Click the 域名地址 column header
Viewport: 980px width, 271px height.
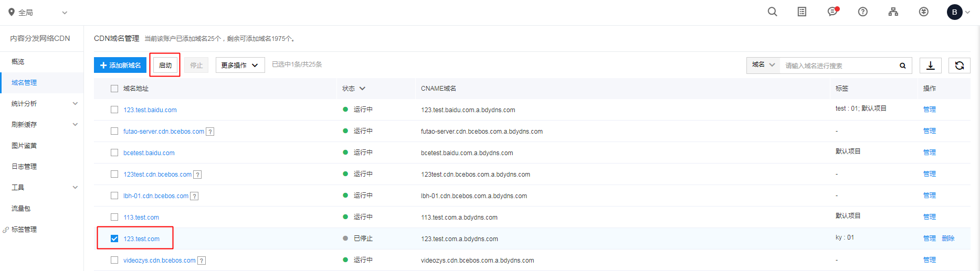click(x=136, y=89)
